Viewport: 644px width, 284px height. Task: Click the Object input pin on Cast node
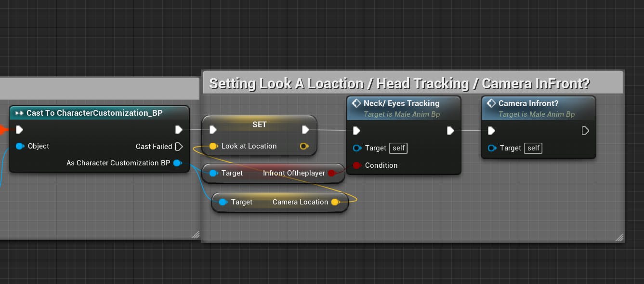[20, 146]
